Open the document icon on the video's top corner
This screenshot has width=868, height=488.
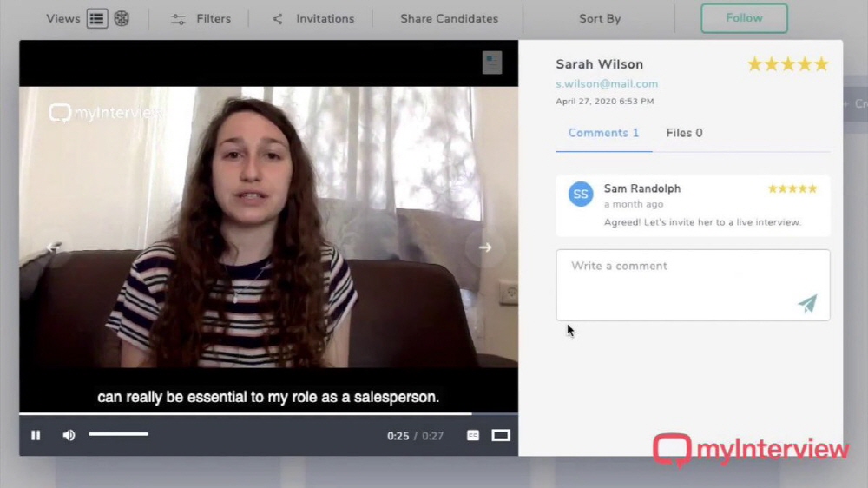point(492,63)
